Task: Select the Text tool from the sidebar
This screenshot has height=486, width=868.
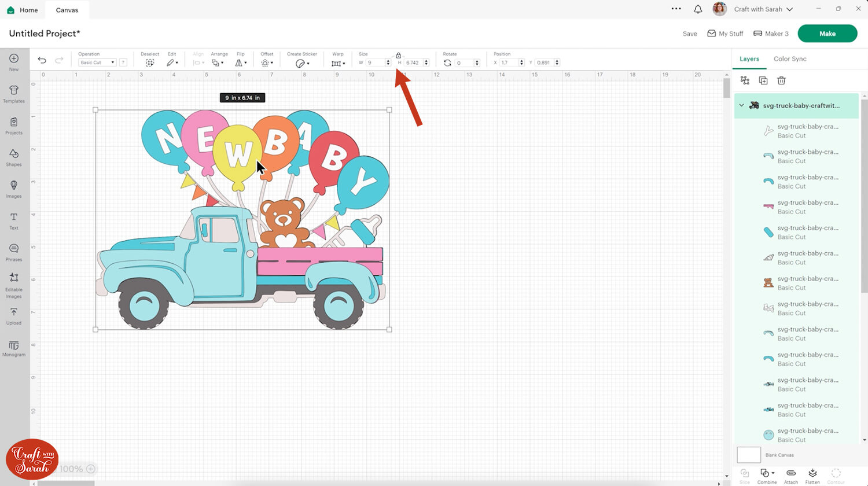Action: coord(13,220)
